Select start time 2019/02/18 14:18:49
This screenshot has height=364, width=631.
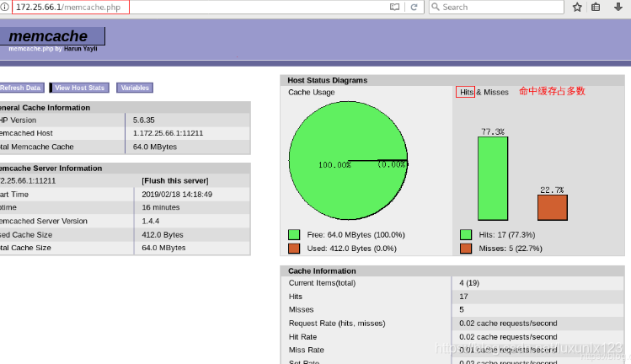(177, 195)
